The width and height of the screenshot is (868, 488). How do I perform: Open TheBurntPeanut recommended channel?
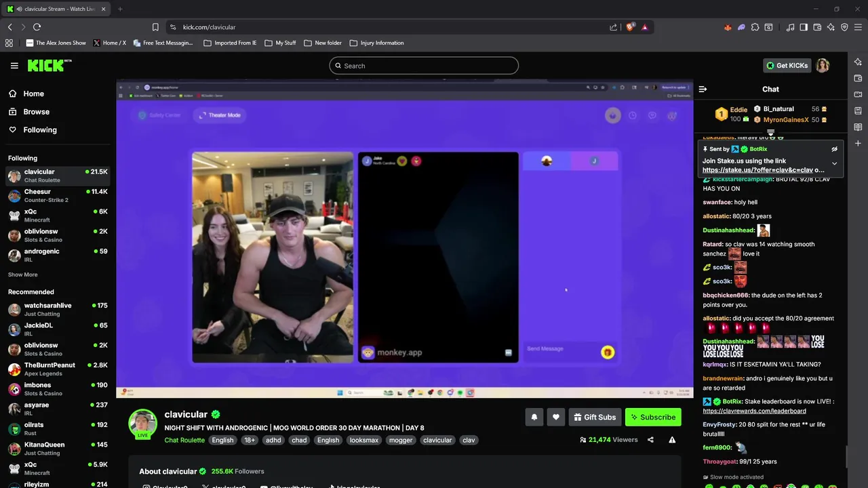click(58, 369)
